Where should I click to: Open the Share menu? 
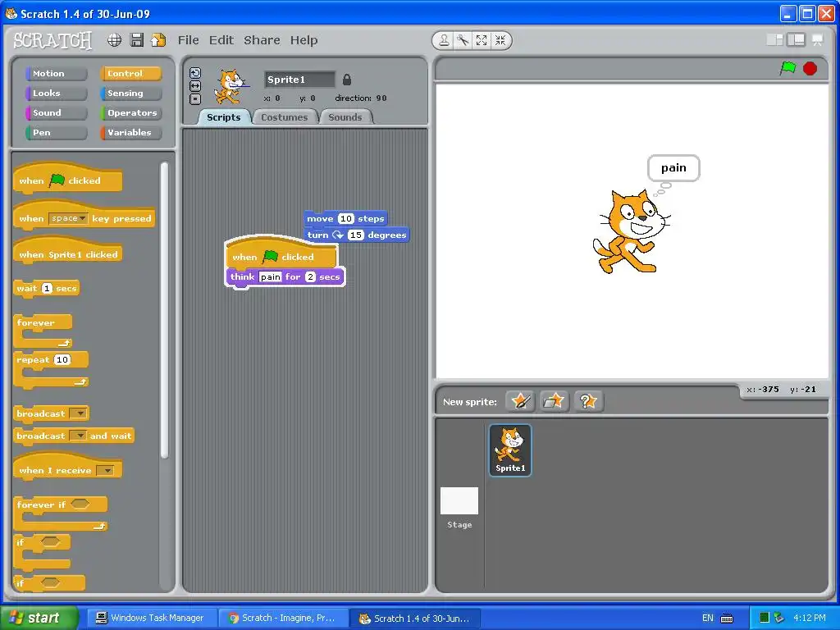pyautogui.click(x=262, y=40)
